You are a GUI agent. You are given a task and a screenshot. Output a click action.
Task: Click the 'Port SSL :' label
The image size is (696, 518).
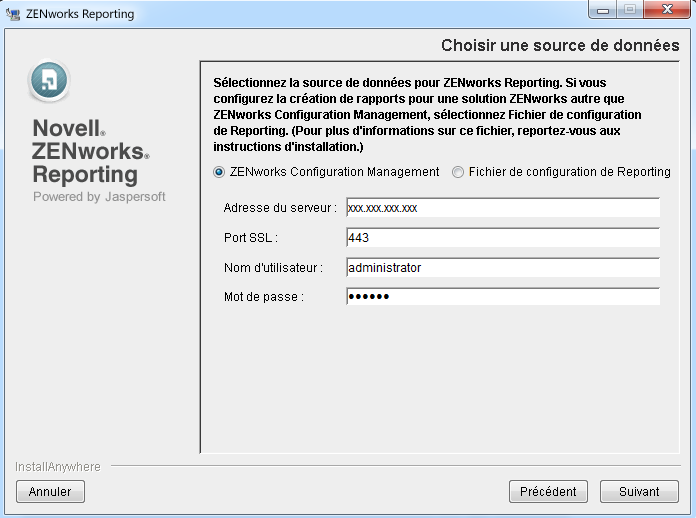pos(251,238)
